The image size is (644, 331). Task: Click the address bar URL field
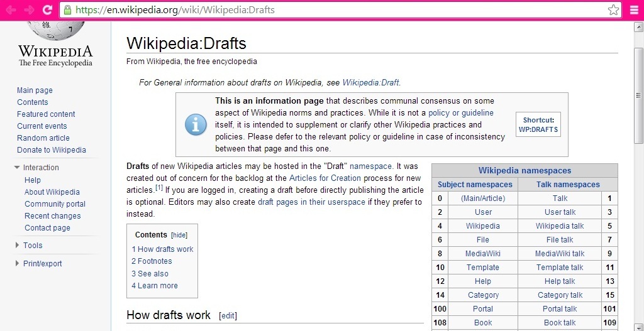[340, 10]
